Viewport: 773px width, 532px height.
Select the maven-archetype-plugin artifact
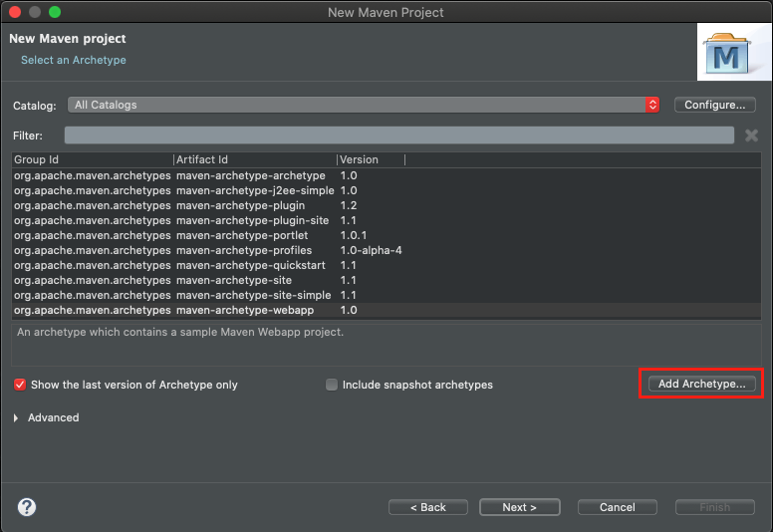point(241,205)
